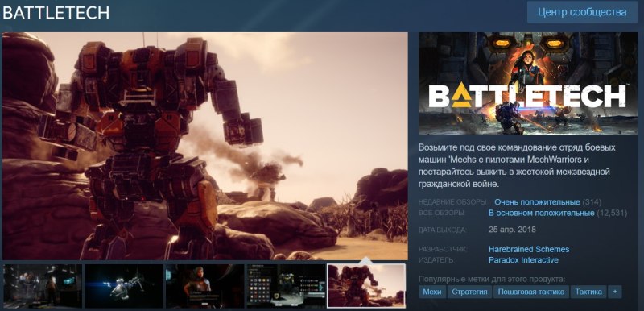This screenshot has height=311, width=644.
Task: Select the spaceship in space screenshot thumbnail
Action: click(124, 286)
